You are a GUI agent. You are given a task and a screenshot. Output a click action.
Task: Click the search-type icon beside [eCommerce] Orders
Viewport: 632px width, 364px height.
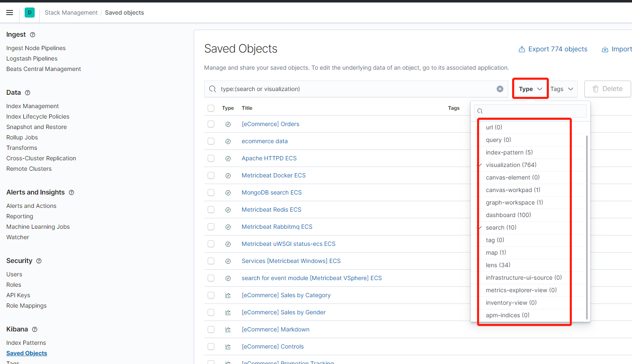(x=228, y=124)
